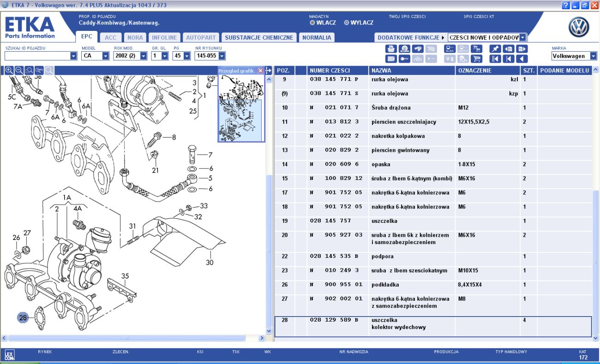The image size is (600, 364).
Task: Click callout 35 in the diagram
Action: pos(125,277)
